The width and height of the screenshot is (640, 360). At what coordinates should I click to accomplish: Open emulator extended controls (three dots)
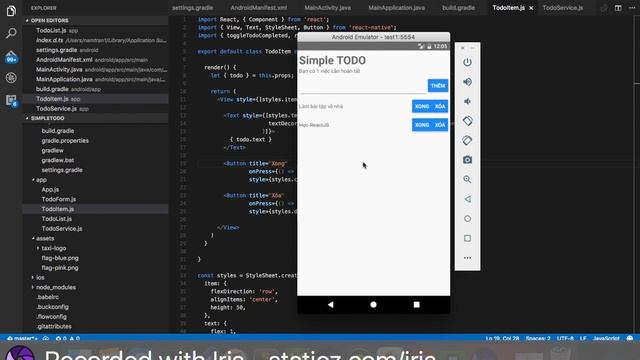tap(467, 258)
